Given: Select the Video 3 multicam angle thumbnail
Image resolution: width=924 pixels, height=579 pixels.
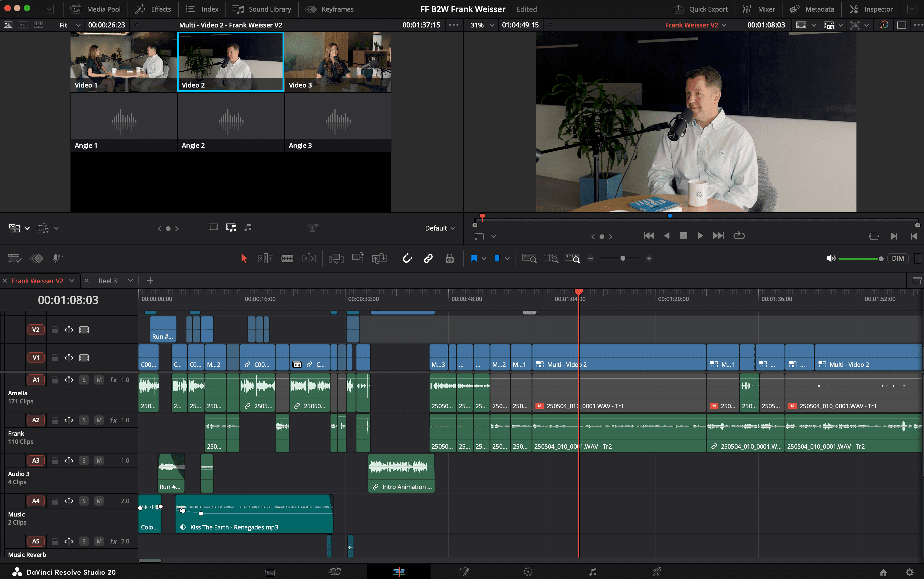Looking at the screenshot, I should (x=337, y=61).
